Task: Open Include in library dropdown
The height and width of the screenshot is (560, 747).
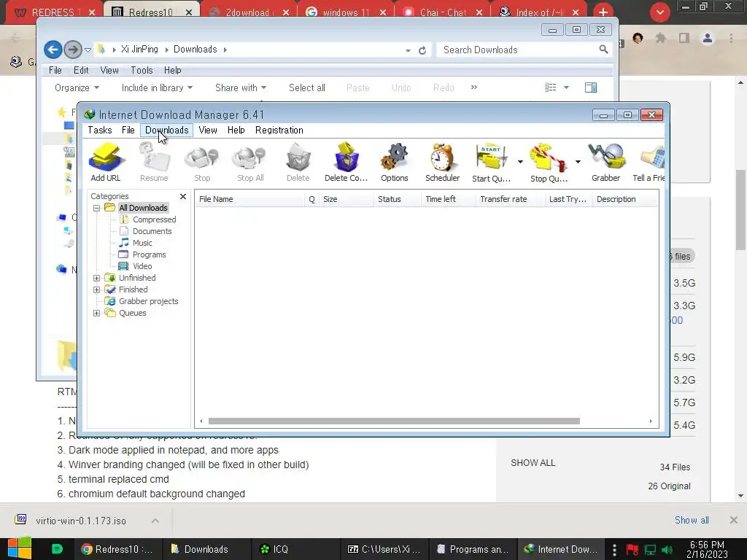Action: (157, 87)
